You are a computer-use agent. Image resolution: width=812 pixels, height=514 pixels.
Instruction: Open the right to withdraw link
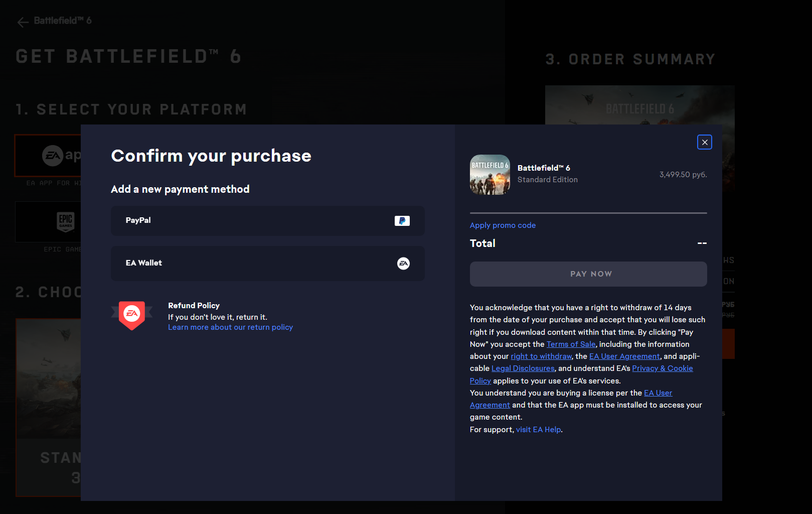pyautogui.click(x=541, y=356)
